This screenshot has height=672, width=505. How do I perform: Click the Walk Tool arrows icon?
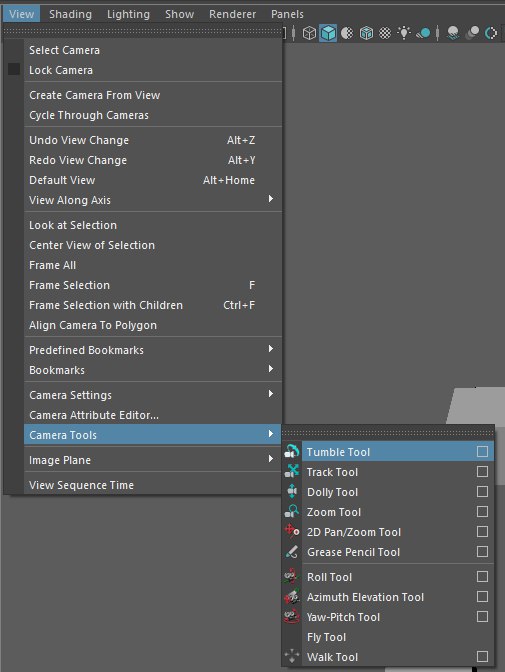tap(292, 656)
